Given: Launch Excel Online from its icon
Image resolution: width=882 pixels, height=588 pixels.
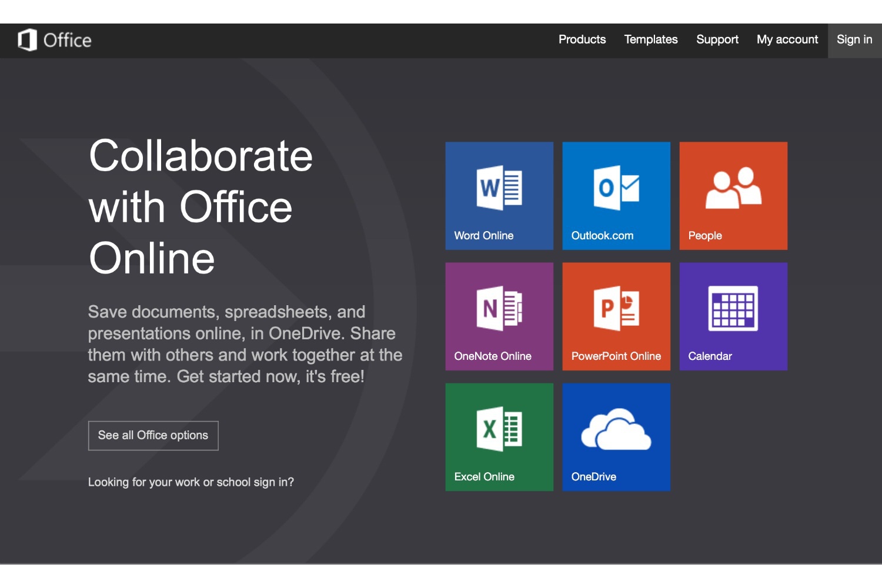Looking at the screenshot, I should tap(499, 429).
